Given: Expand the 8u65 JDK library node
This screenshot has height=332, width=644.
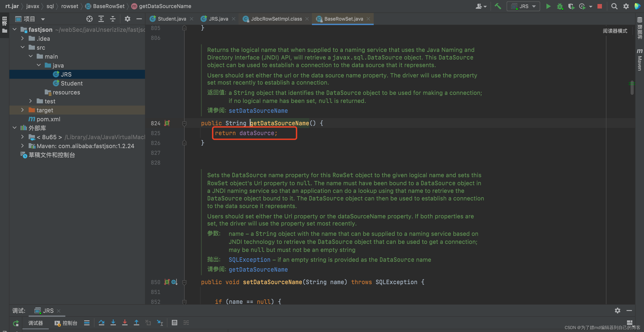Looking at the screenshot, I should [x=23, y=137].
